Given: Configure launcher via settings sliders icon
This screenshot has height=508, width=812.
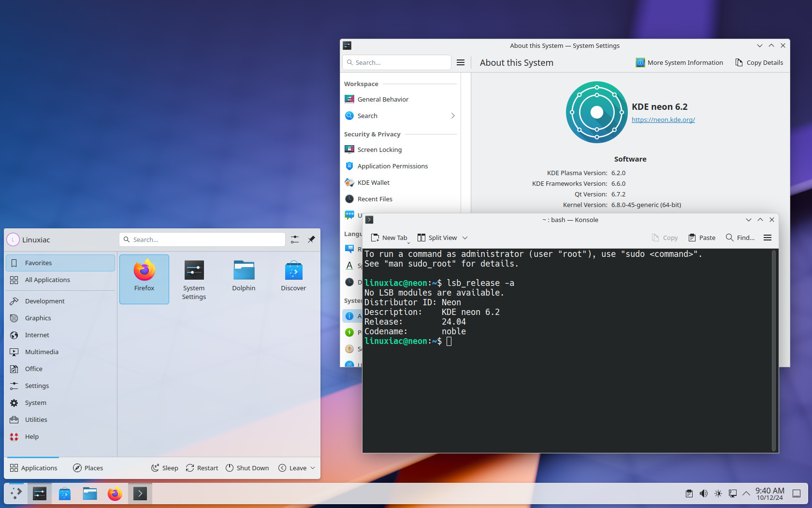Looking at the screenshot, I should pyautogui.click(x=295, y=239).
